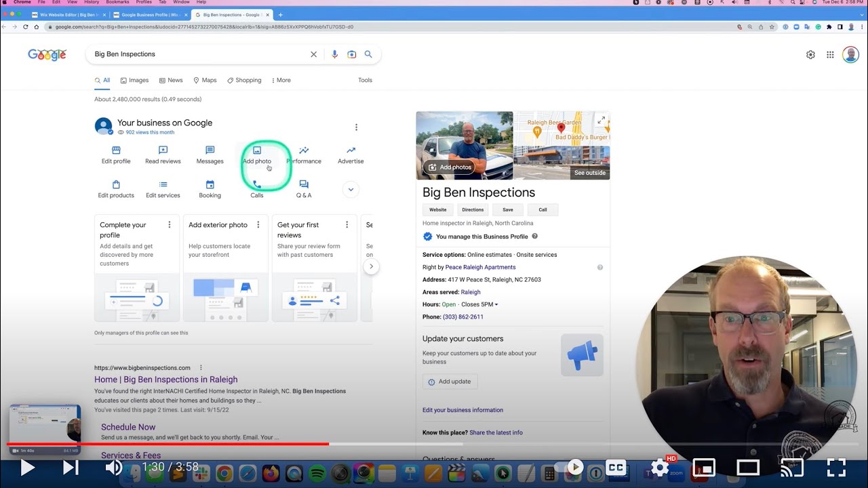
Task: Expand the map thumbnail
Action: 601,120
